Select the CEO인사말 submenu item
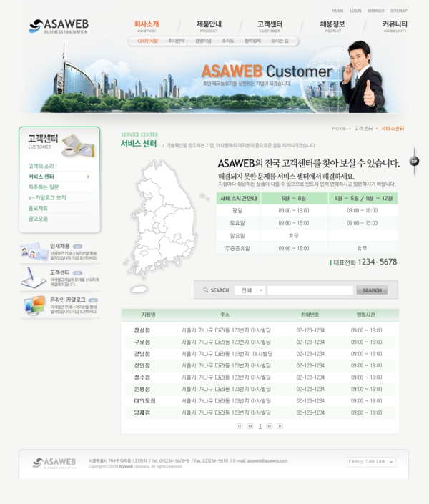429x504 pixels. [147, 41]
